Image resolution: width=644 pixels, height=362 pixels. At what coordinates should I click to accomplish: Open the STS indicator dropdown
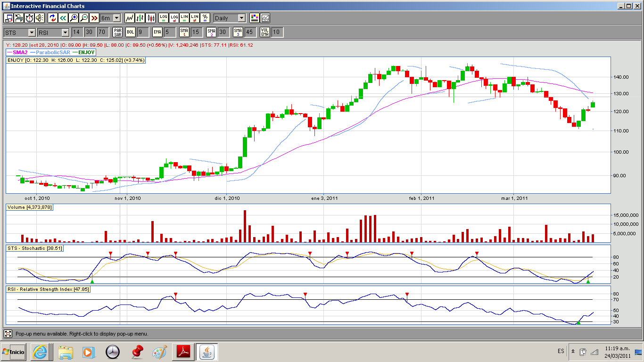19,33
